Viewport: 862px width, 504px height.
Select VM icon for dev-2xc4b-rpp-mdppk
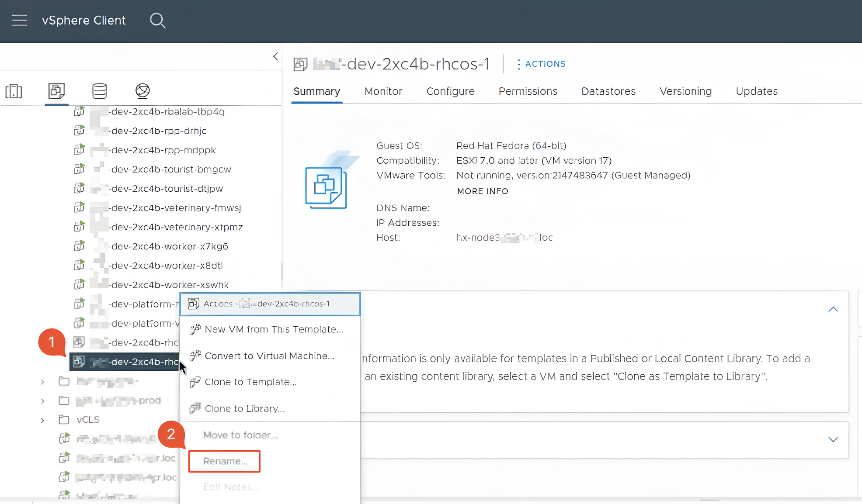tap(79, 150)
